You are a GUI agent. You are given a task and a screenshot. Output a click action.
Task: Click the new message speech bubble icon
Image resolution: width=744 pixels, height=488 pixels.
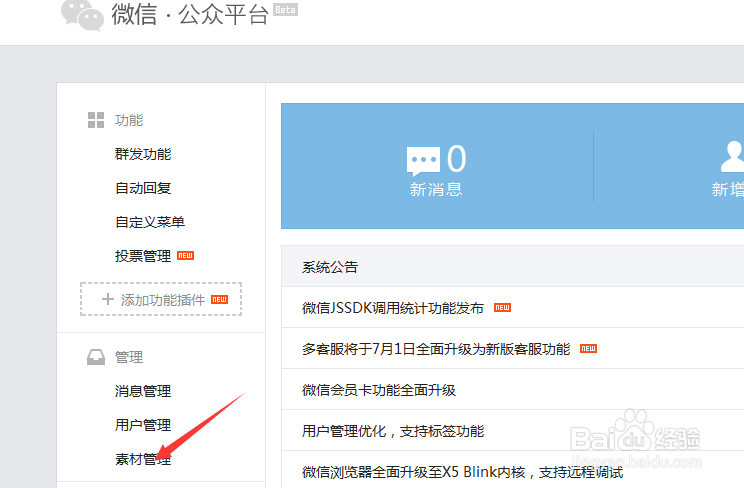point(423,161)
